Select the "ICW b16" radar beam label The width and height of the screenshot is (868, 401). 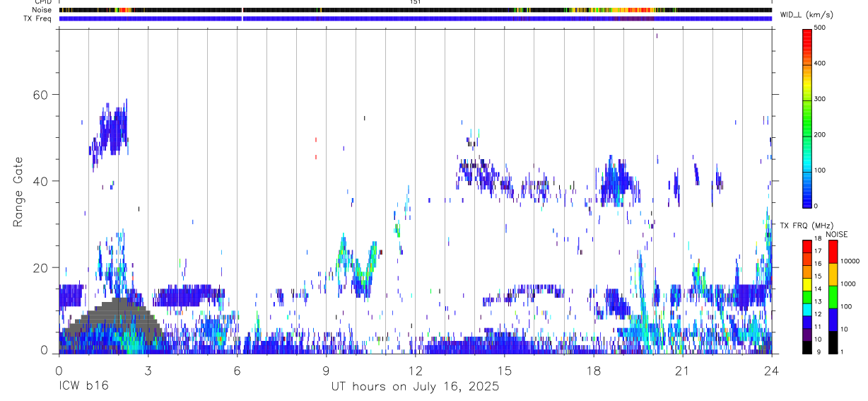coord(83,387)
